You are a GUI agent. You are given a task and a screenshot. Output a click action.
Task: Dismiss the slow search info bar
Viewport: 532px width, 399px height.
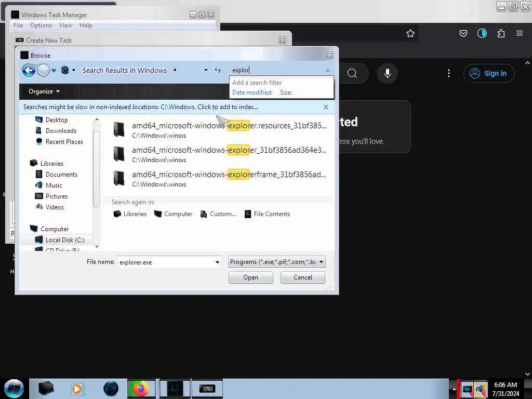[x=326, y=107]
